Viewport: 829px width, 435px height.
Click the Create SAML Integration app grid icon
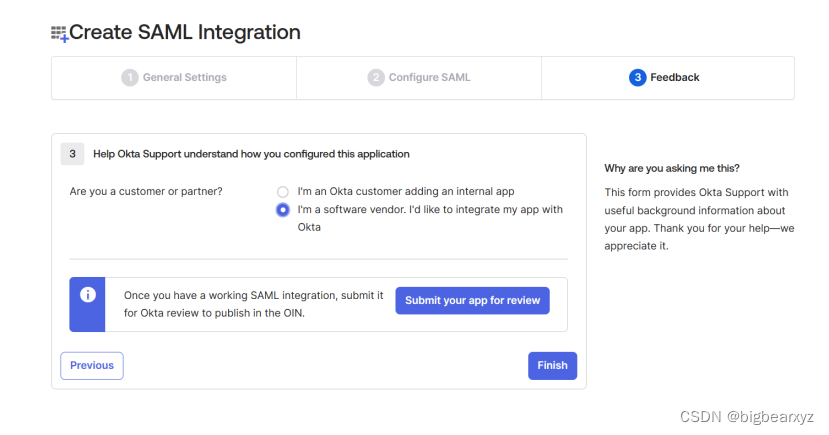point(60,34)
